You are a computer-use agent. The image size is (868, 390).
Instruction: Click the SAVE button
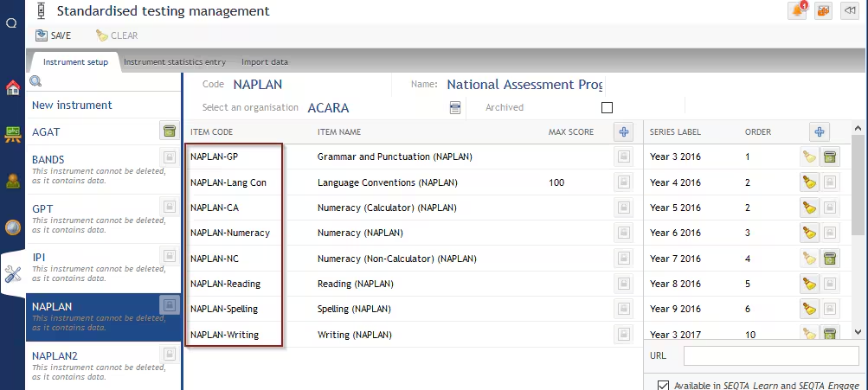(53, 35)
